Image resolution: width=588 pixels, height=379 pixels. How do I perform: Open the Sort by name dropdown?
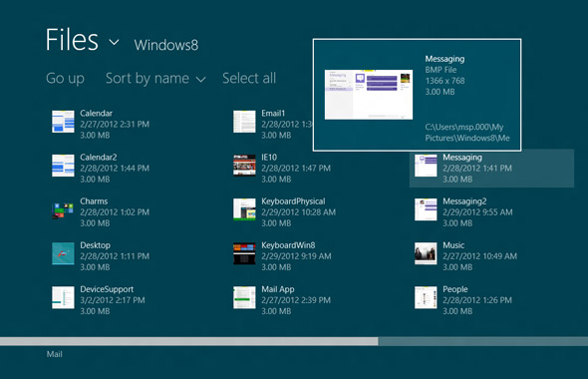155,79
